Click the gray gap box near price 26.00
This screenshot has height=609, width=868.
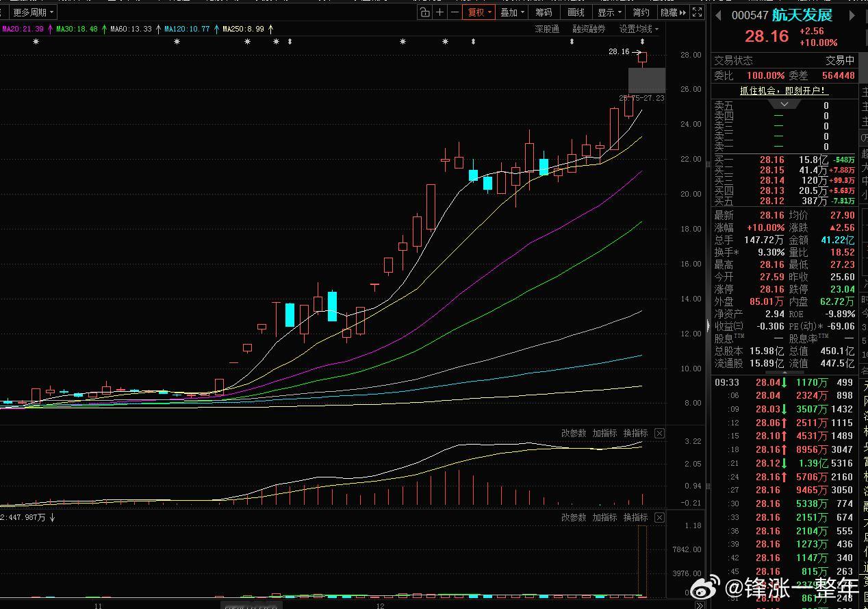[x=647, y=81]
